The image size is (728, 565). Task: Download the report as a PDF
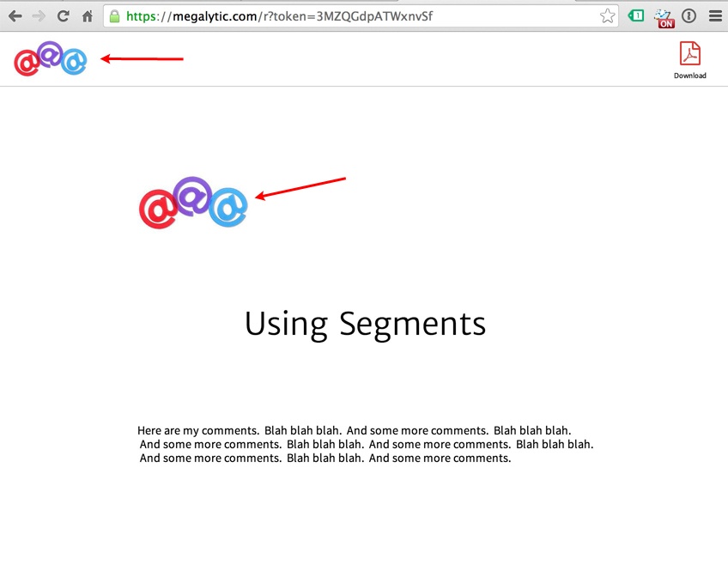click(689, 54)
